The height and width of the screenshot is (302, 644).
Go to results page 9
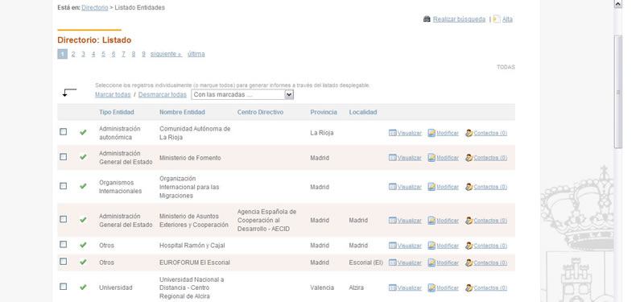(x=143, y=54)
